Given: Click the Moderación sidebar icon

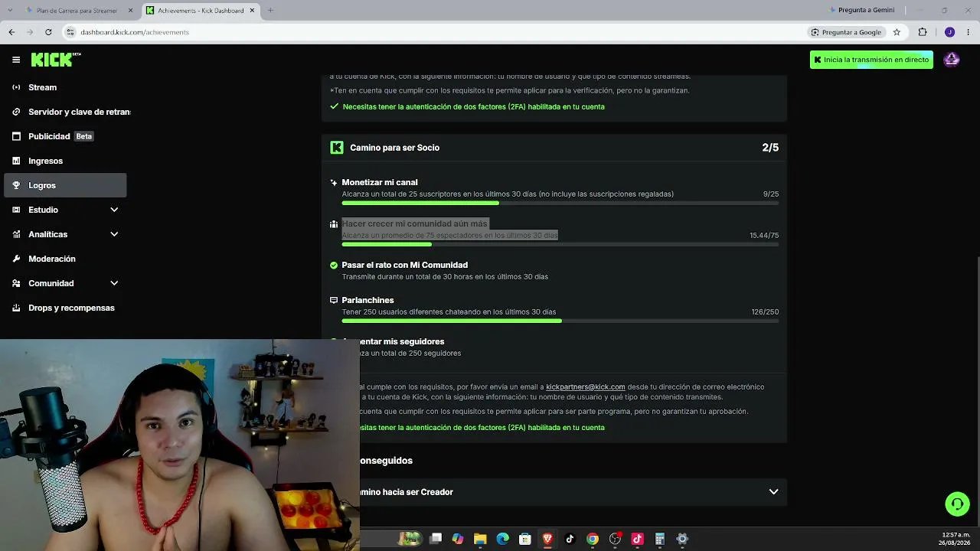Looking at the screenshot, I should pos(16,259).
